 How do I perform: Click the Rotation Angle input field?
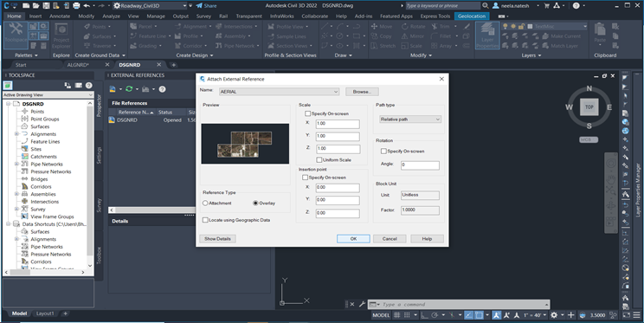click(420, 165)
